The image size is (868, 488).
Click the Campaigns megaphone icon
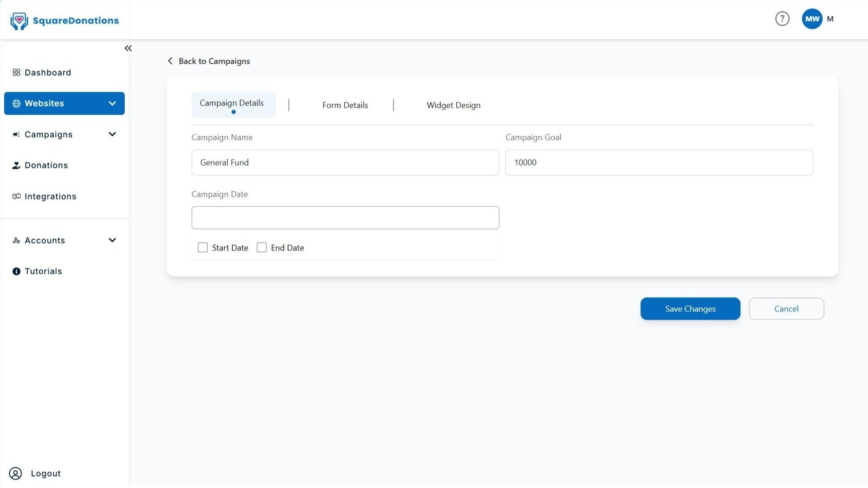tap(17, 134)
